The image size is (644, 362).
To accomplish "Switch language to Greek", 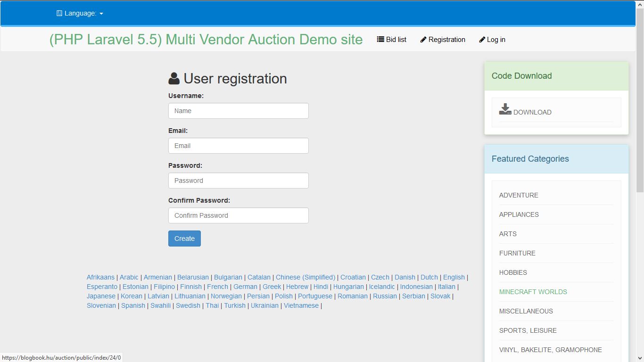I will click(272, 287).
